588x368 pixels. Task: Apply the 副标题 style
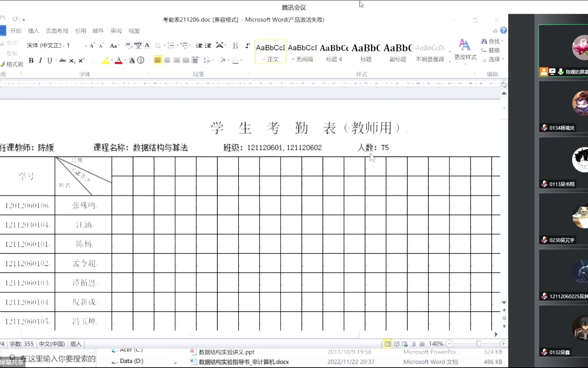pos(398,52)
